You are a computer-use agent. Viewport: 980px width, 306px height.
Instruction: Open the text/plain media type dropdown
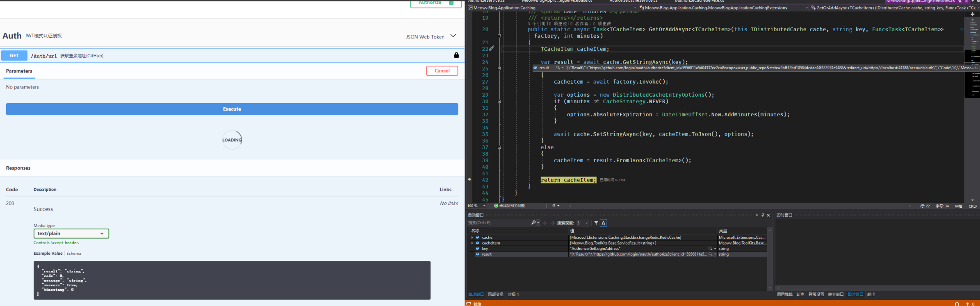click(x=71, y=233)
